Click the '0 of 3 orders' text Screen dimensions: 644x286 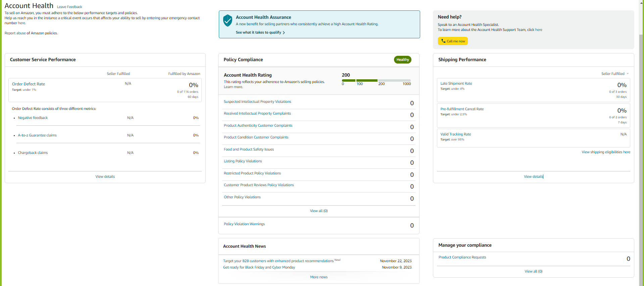coord(618,92)
